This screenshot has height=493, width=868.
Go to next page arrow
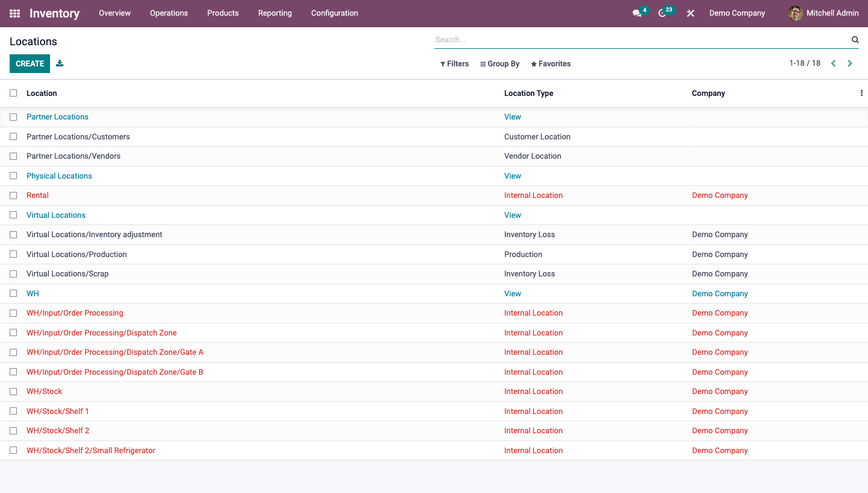point(850,63)
